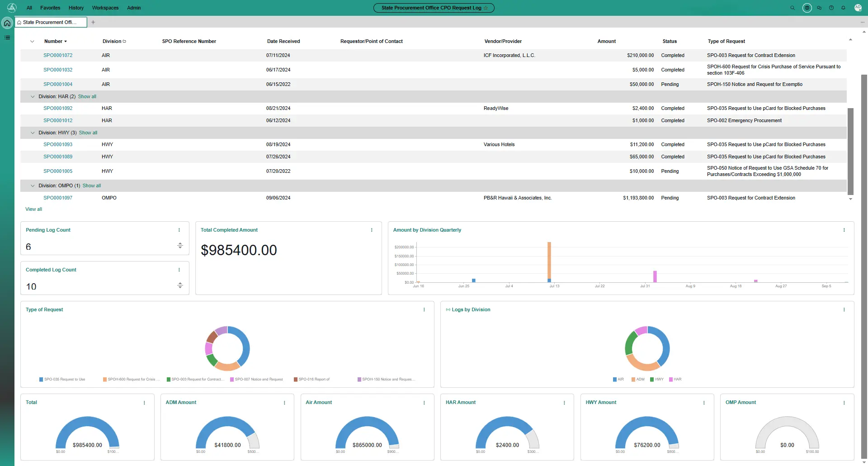
Task: Collapse the Division: HAR group
Action: [x=33, y=96]
